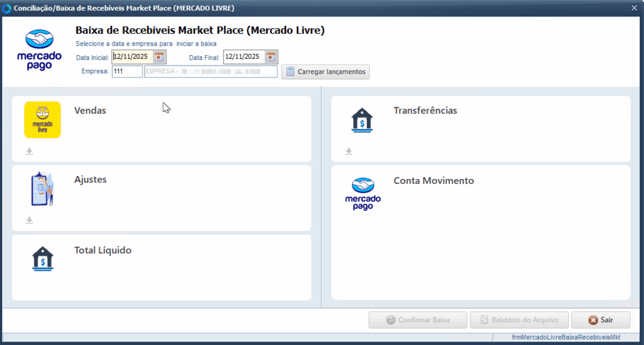Close the Conciliação/Baixa window
The image size is (644, 345).
pyautogui.click(x=634, y=8)
